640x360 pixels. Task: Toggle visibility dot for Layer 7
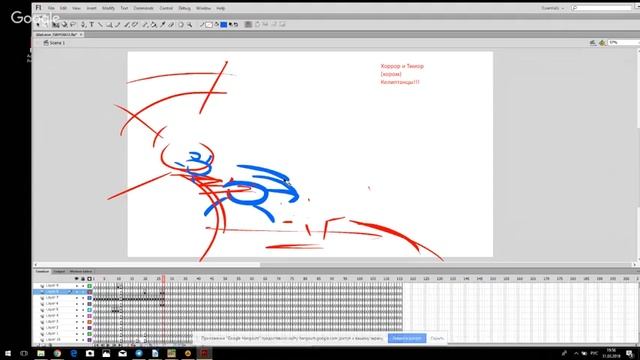[x=76, y=298]
